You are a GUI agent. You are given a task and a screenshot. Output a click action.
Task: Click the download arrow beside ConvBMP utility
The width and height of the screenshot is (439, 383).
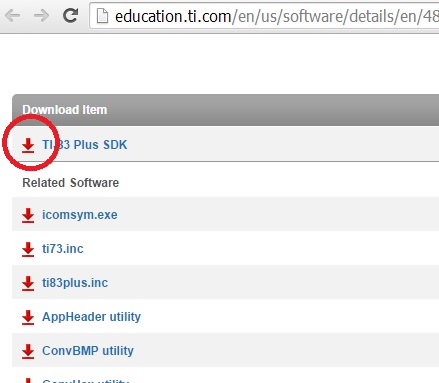click(28, 351)
